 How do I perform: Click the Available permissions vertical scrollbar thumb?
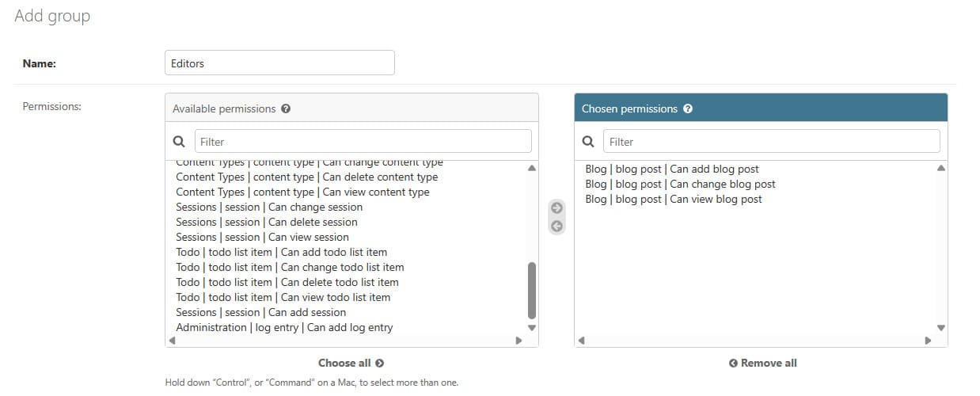tap(532, 291)
